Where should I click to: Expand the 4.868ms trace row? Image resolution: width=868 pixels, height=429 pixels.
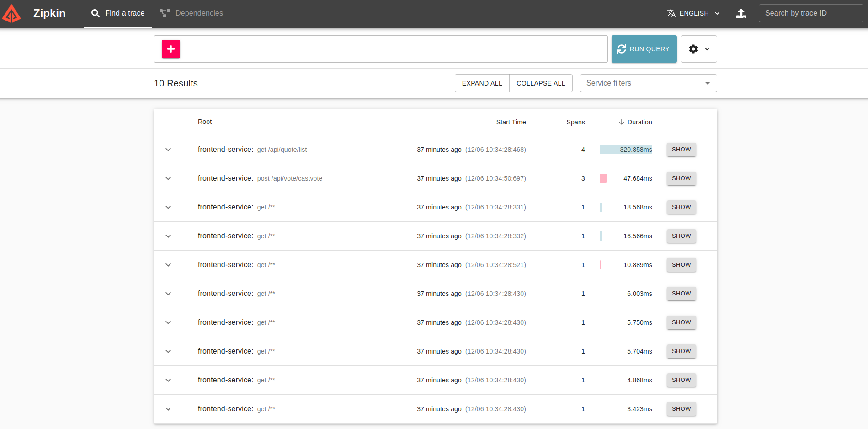tap(168, 380)
